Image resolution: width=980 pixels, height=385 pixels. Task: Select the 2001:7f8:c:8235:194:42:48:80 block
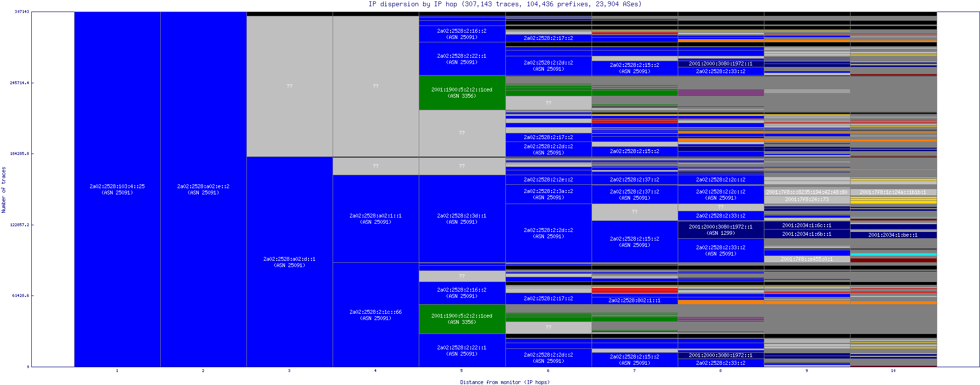point(807,192)
